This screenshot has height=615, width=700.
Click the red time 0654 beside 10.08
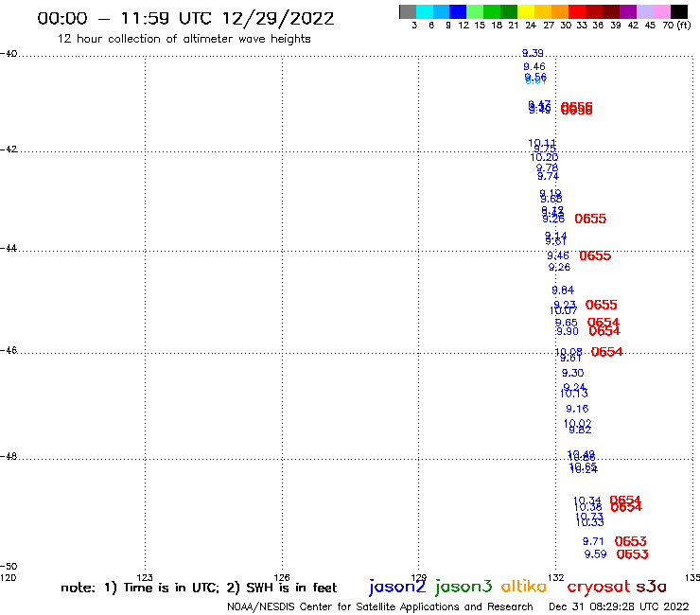pos(606,352)
